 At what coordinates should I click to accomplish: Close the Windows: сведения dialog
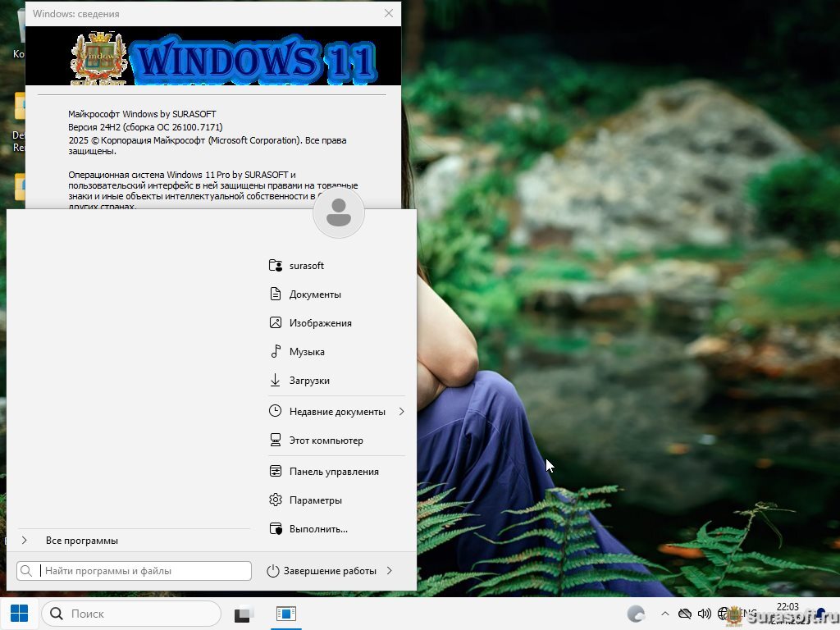click(389, 13)
